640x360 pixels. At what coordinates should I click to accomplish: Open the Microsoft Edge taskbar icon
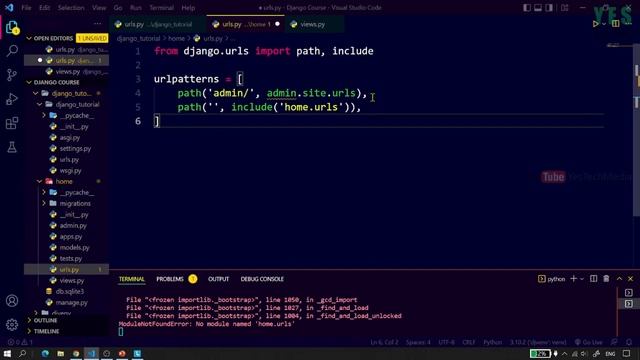click(45, 353)
